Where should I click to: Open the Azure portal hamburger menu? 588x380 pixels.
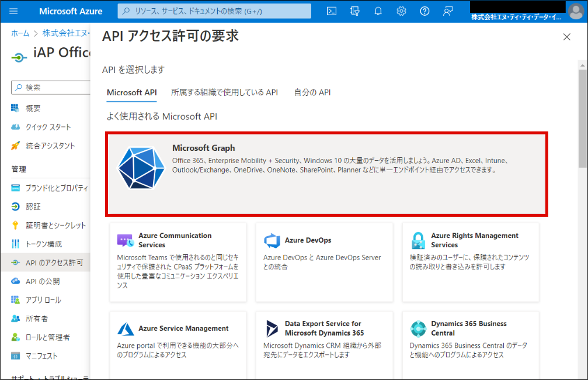pyautogui.click(x=14, y=11)
